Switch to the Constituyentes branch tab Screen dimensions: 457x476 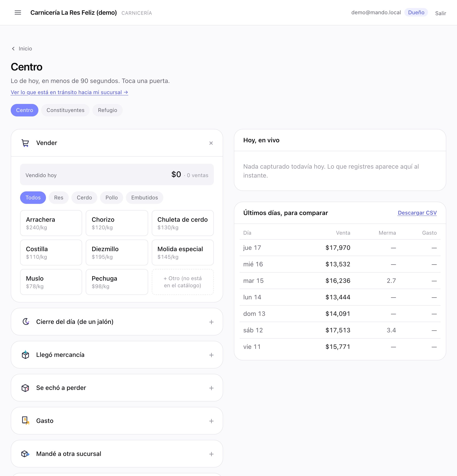(x=65, y=110)
